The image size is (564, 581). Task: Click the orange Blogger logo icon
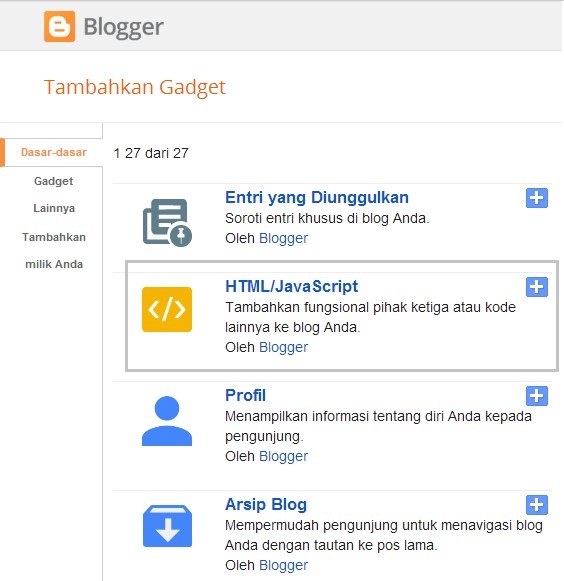click(x=59, y=26)
